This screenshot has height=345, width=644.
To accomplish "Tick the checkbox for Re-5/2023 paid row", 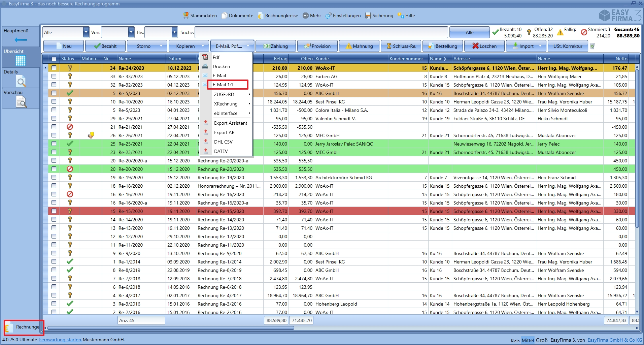I will point(54,93).
